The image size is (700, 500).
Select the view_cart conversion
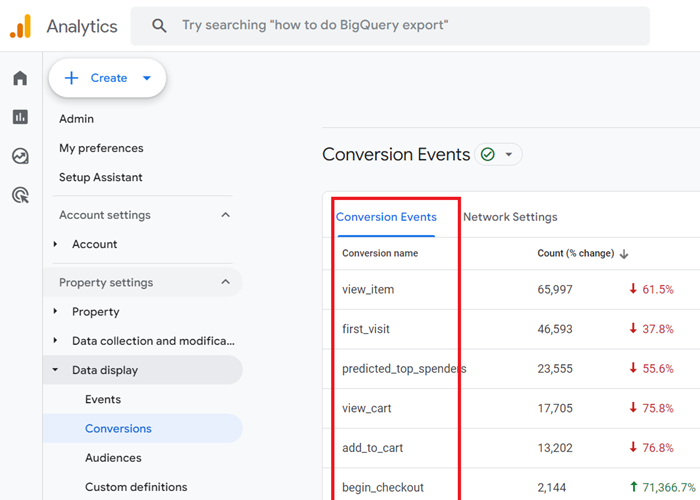pyautogui.click(x=367, y=408)
